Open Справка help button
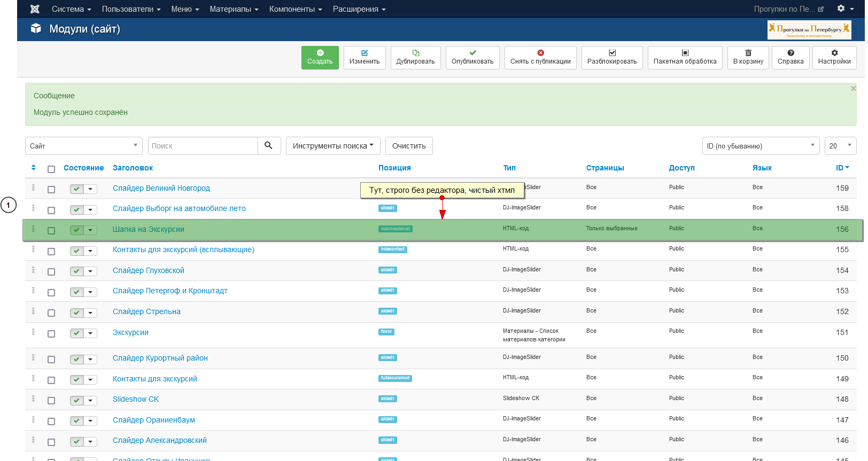This screenshot has height=461, width=868. [x=790, y=58]
